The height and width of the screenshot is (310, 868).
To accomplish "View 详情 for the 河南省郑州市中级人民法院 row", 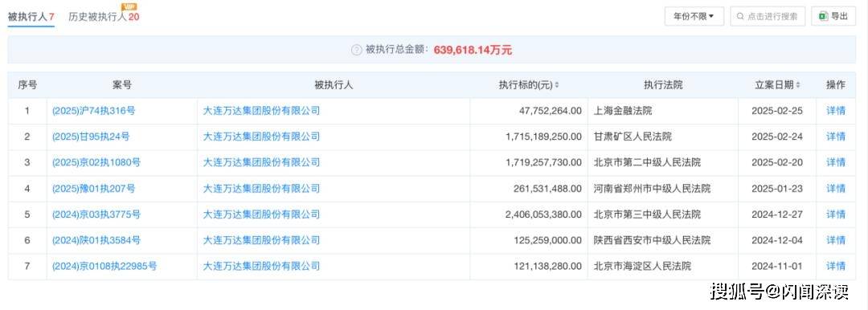I will click(x=836, y=188).
